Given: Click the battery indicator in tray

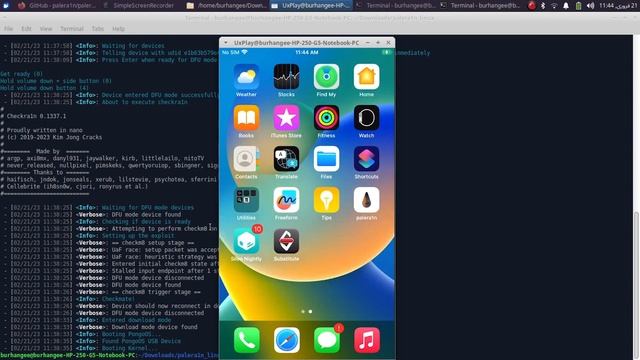Looking at the screenshot, I should [578, 5].
